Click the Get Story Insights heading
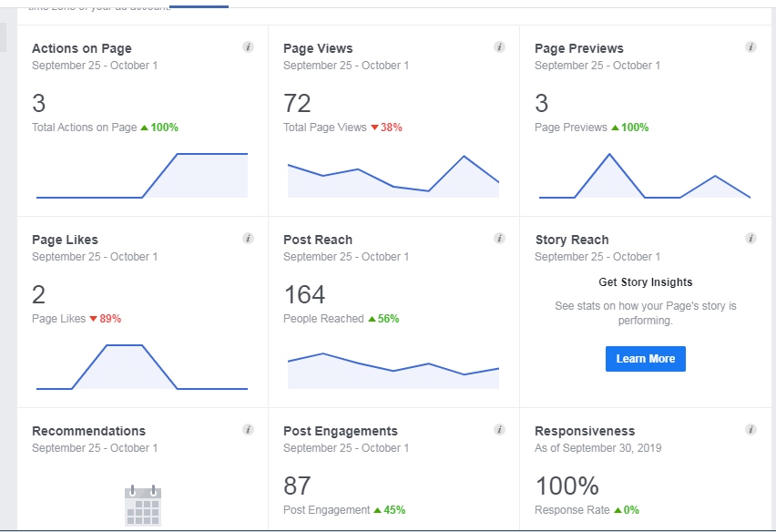776x532 pixels. pyautogui.click(x=646, y=282)
